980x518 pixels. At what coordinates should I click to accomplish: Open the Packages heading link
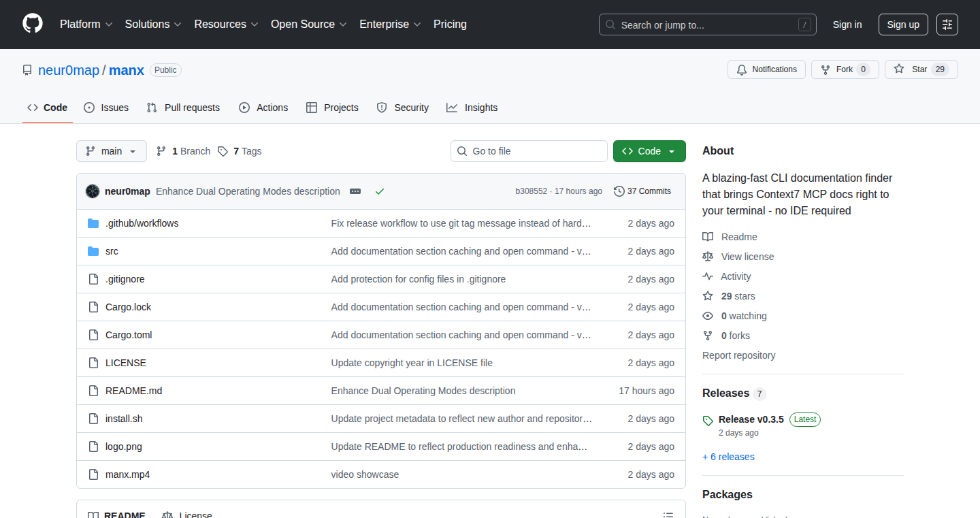728,495
